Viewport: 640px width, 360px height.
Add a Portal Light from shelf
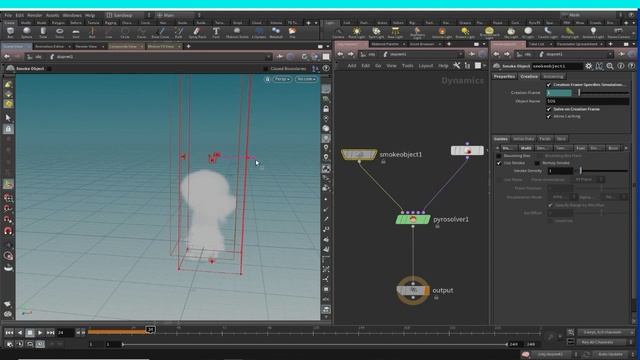pos(570,32)
